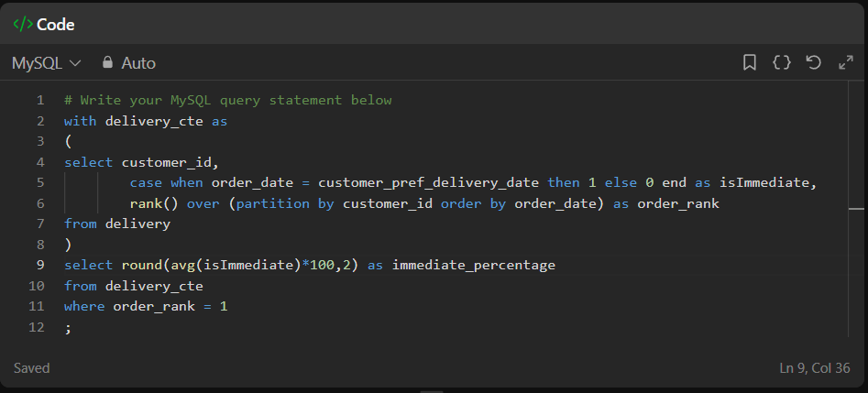Viewport: 868px width, 393px height.
Task: Click the 'Saved' status text
Action: pyautogui.click(x=31, y=368)
